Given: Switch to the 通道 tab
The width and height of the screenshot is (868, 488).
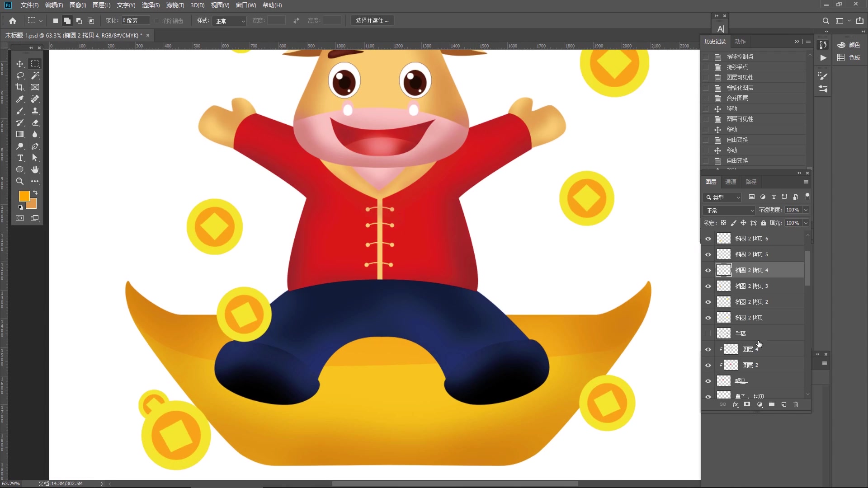Looking at the screenshot, I should tap(731, 182).
